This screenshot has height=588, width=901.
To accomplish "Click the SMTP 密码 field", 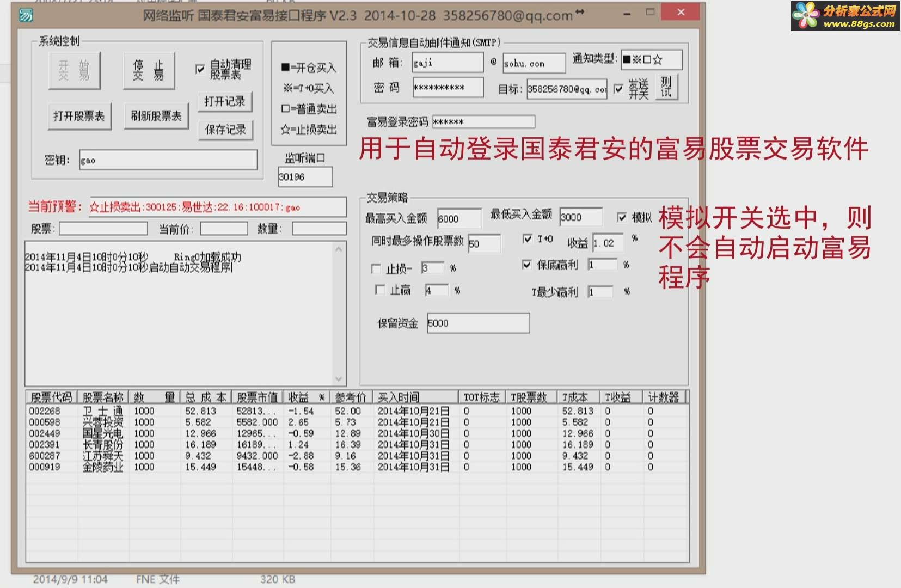I will point(448,87).
